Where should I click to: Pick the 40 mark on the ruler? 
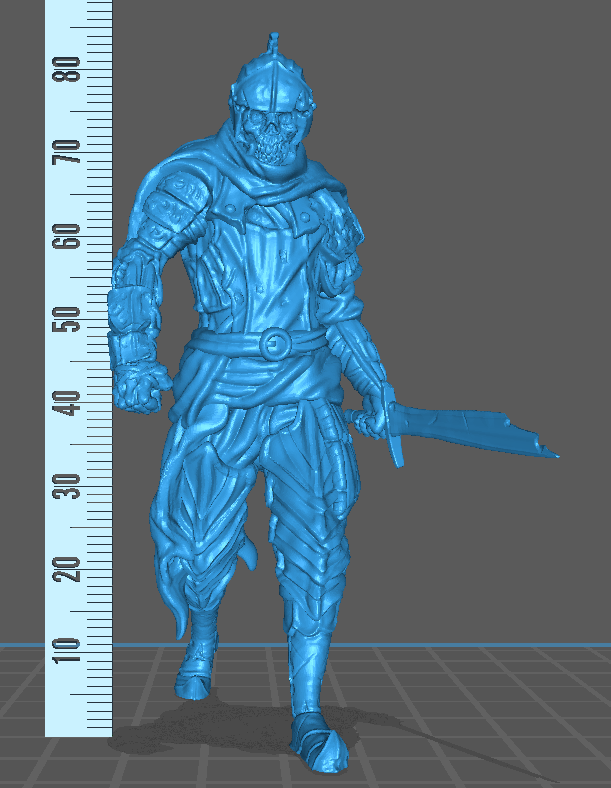[67, 403]
